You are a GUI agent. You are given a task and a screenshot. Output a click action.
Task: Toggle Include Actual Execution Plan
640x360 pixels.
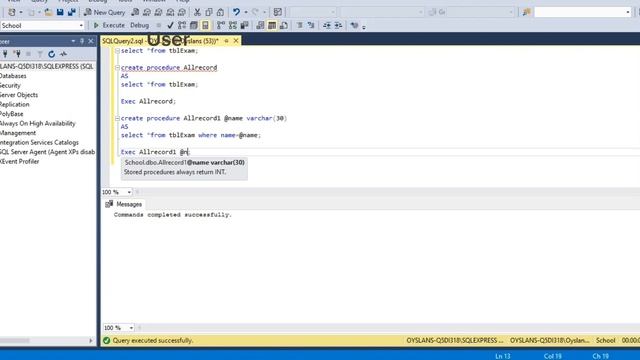click(221, 25)
